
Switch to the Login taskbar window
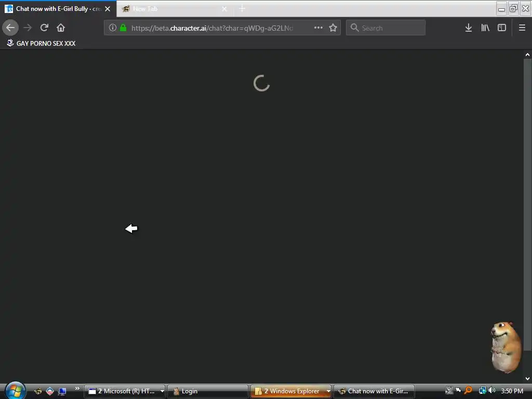tap(208, 391)
